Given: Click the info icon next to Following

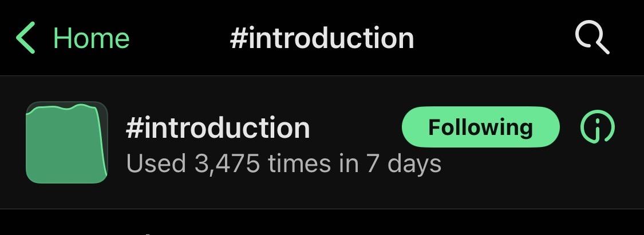Looking at the screenshot, I should pyautogui.click(x=597, y=126).
